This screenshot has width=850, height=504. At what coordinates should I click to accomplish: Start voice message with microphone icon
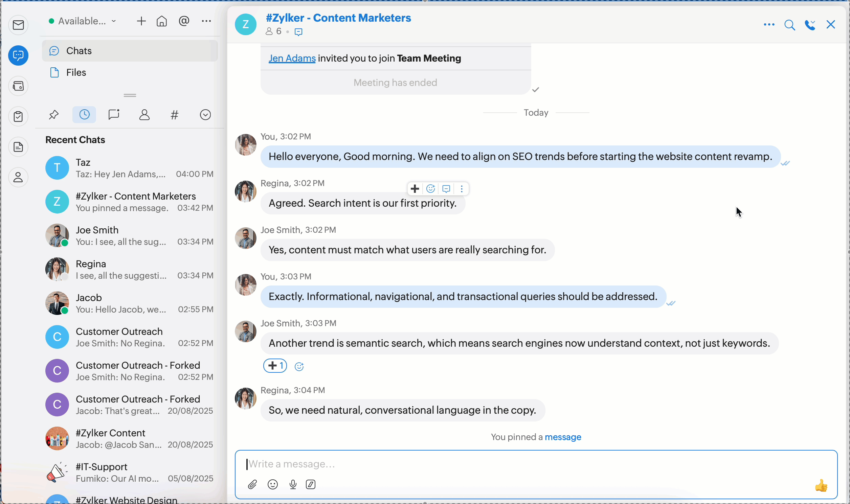pyautogui.click(x=293, y=484)
